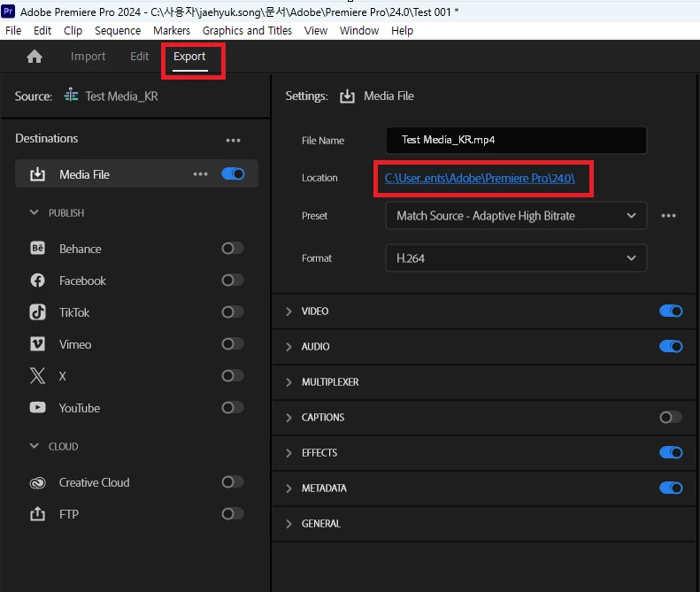Click the Behance logo icon
The width and height of the screenshot is (700, 592).
(x=37, y=248)
